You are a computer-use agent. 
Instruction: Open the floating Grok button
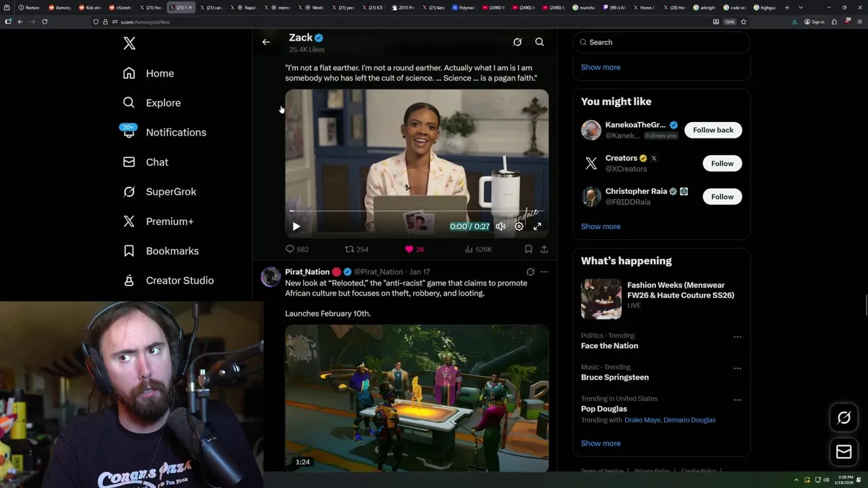(844, 418)
